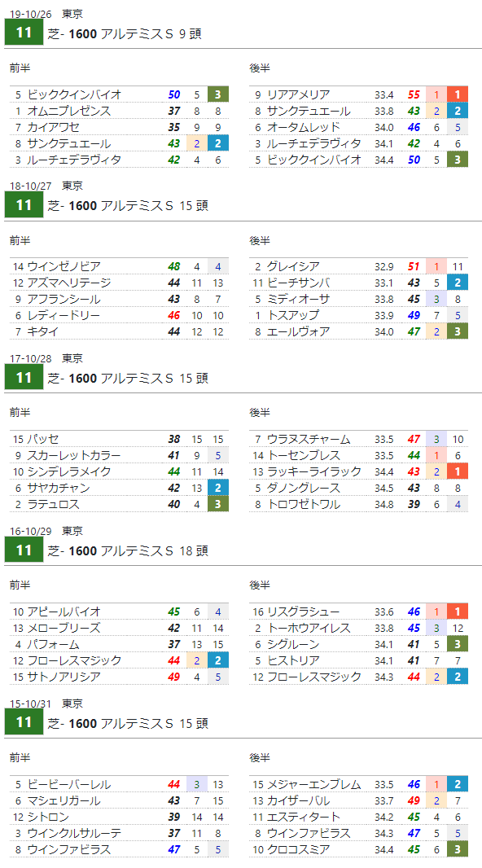482x868 pixels.
Task: Click blue 2nd-place badge beside ビーチサンバ
Action: tap(457, 283)
